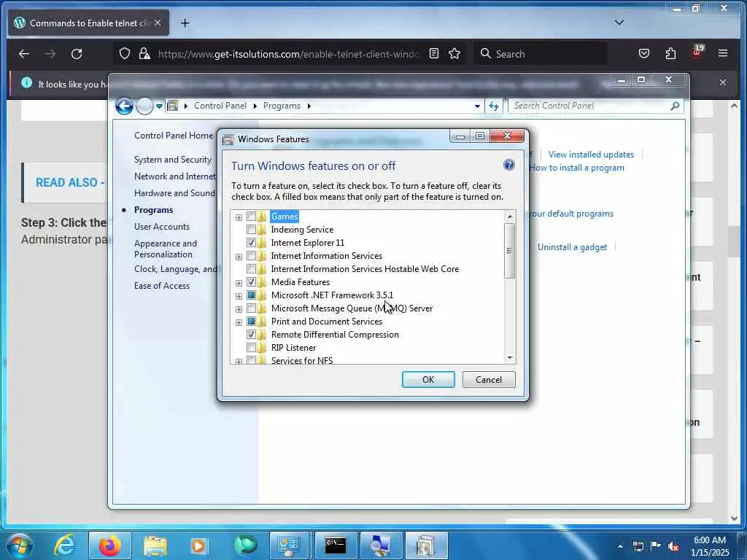This screenshot has height=560, width=747.
Task: Open the Pocket save icon in Firefox toolbar
Action: 643,53
